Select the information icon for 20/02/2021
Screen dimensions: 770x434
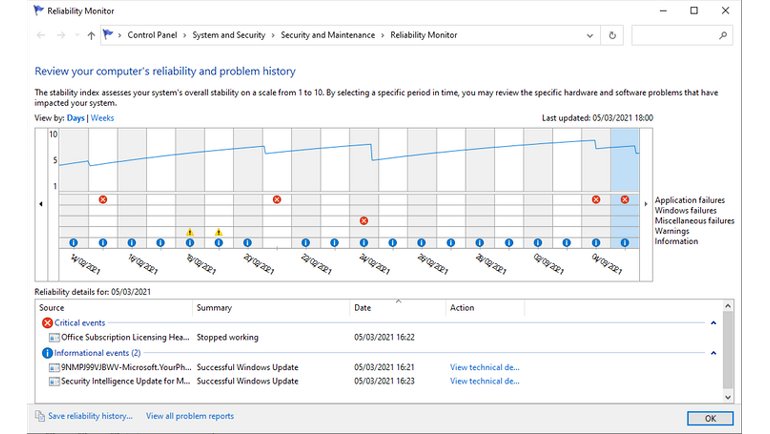click(248, 243)
